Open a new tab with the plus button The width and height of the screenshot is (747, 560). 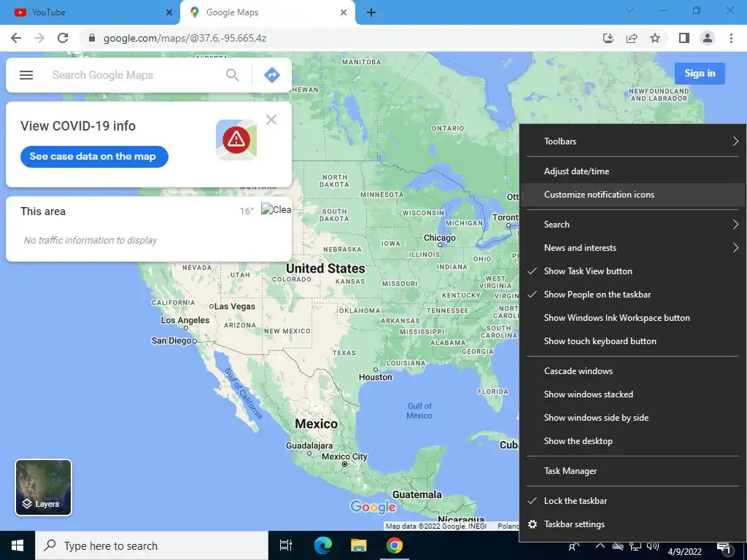[x=371, y=12]
